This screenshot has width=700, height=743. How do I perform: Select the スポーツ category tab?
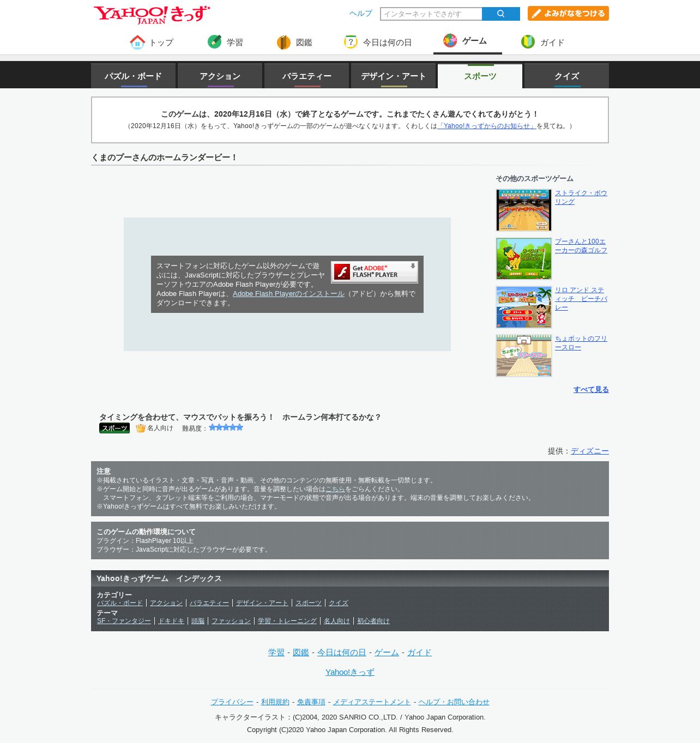[480, 76]
